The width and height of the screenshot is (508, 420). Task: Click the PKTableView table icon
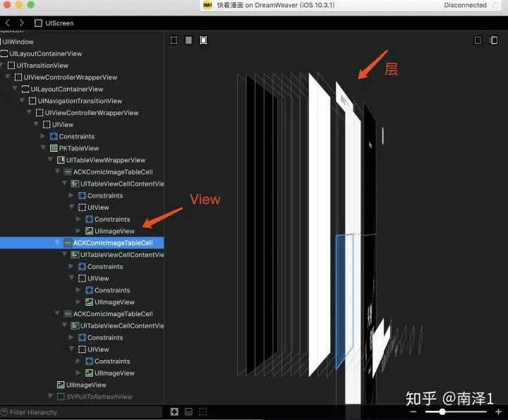coord(54,148)
